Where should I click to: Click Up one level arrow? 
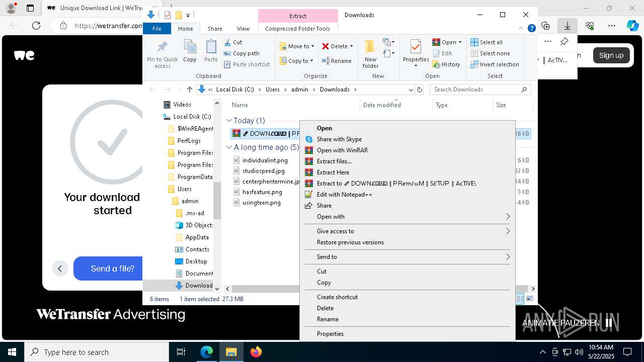click(189, 89)
